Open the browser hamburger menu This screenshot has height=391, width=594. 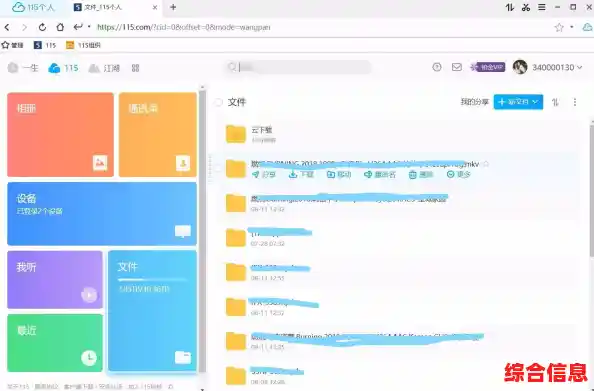(542, 7)
